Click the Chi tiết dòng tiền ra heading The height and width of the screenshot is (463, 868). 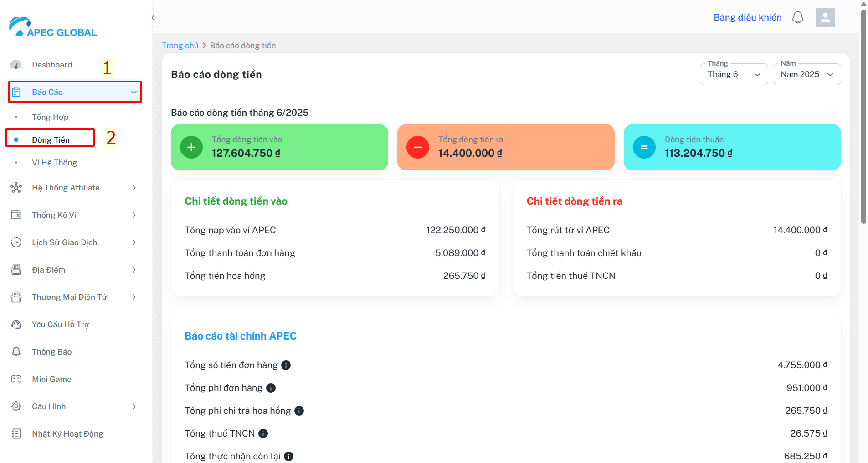point(575,201)
